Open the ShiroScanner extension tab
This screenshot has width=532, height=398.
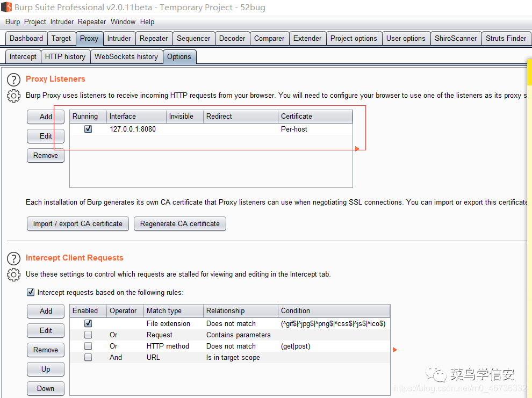(x=456, y=38)
